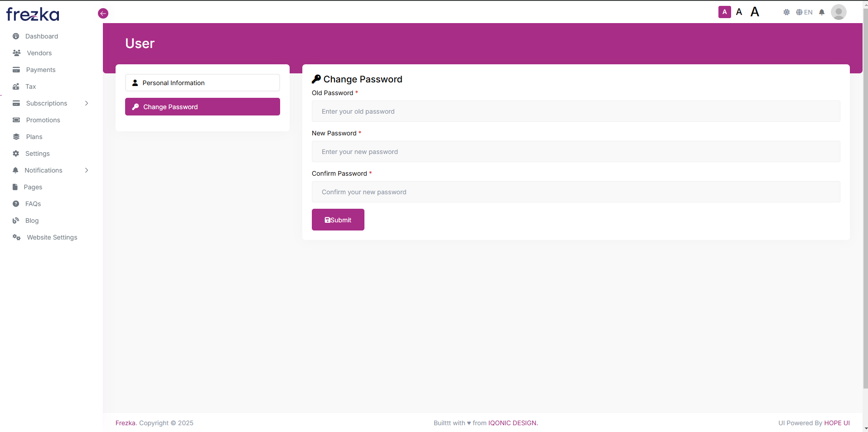
Task: Expand the Subscriptions submenu
Action: tap(47, 103)
